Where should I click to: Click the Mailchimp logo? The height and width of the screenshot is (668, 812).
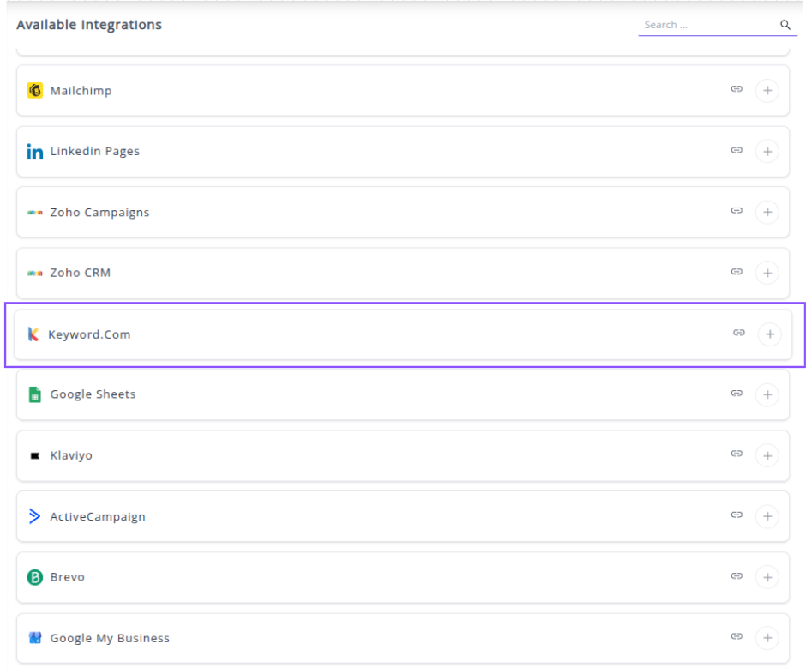pyautogui.click(x=34, y=90)
